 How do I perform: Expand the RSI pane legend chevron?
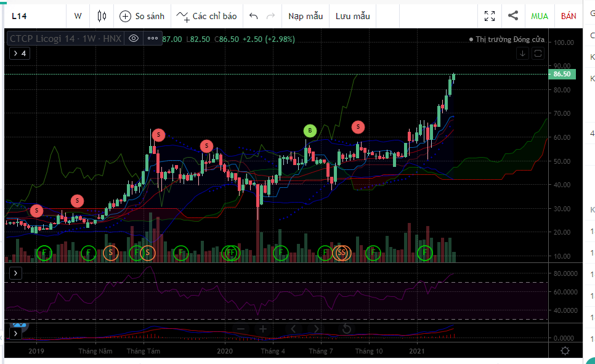click(x=15, y=273)
